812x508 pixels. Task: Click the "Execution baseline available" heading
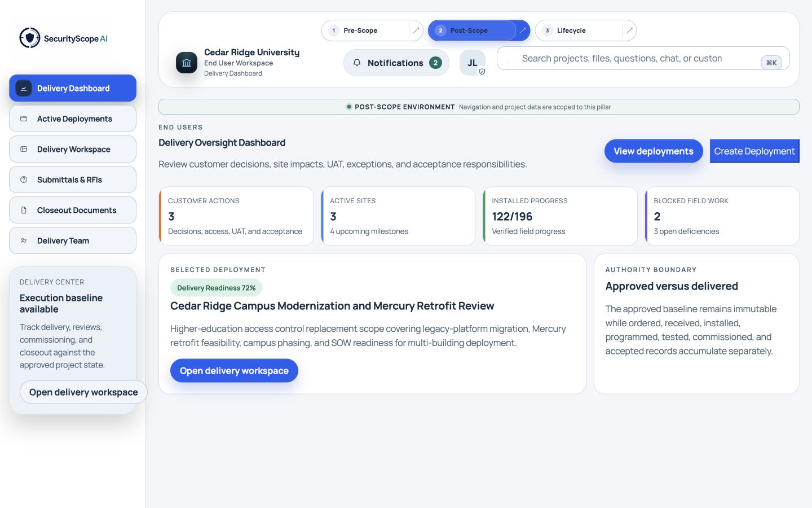point(61,304)
